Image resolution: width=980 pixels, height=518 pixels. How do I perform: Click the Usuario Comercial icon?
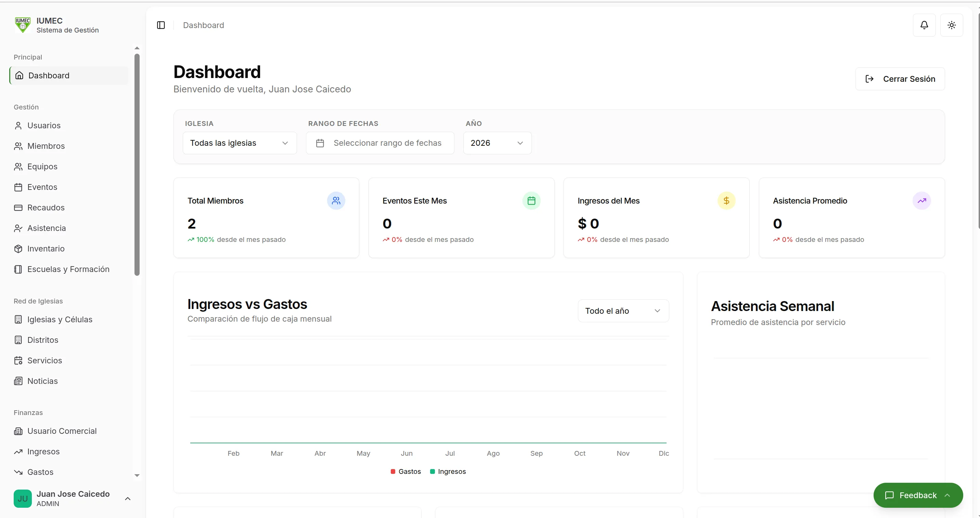pos(18,431)
